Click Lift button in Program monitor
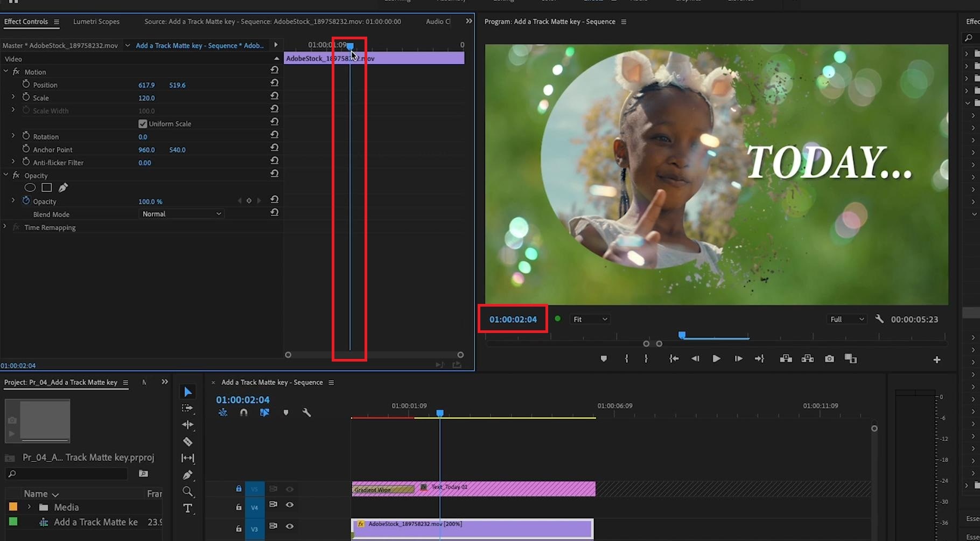 pyautogui.click(x=786, y=359)
